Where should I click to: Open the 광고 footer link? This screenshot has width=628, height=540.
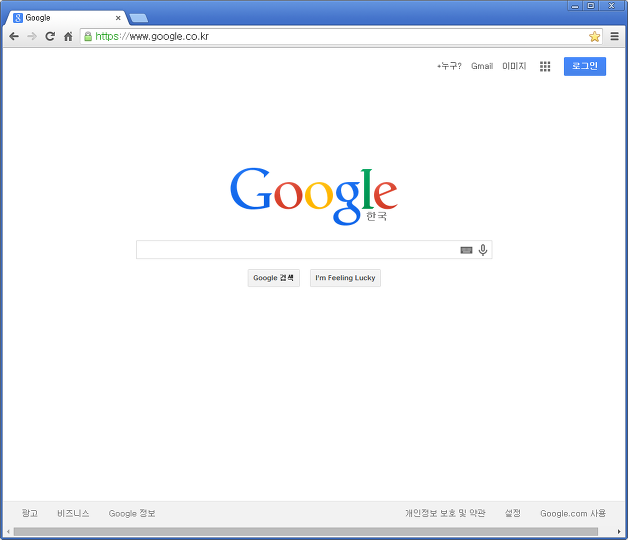click(30, 513)
